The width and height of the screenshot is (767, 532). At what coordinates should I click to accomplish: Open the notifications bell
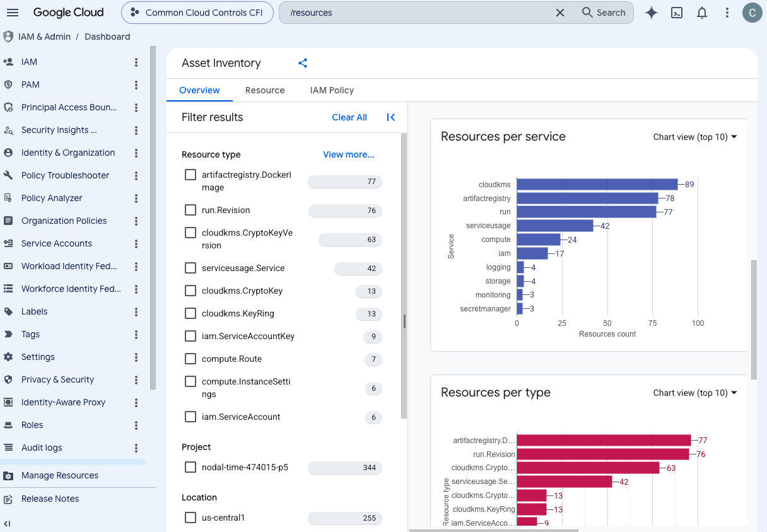(x=702, y=13)
